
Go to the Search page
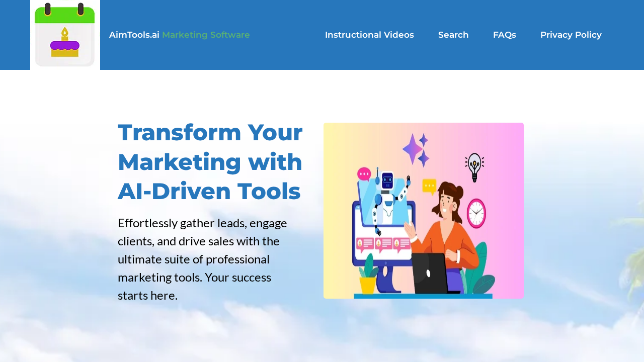click(453, 35)
